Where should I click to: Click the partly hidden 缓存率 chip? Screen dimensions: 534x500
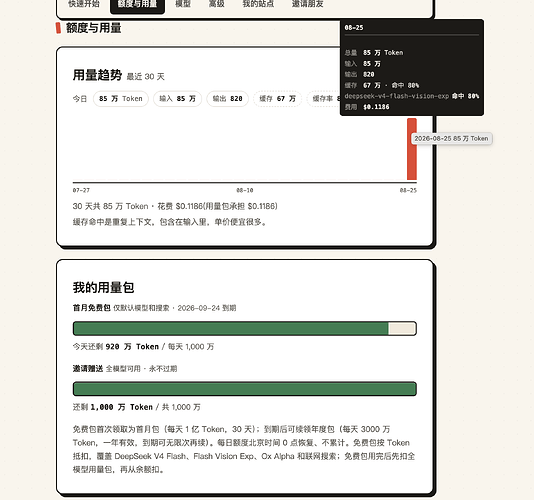tap(324, 99)
